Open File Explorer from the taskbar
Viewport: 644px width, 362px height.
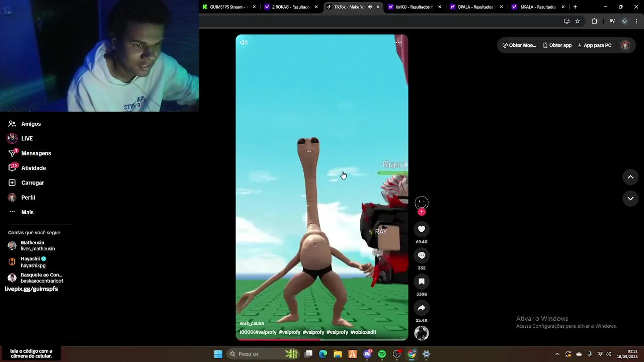point(338,354)
